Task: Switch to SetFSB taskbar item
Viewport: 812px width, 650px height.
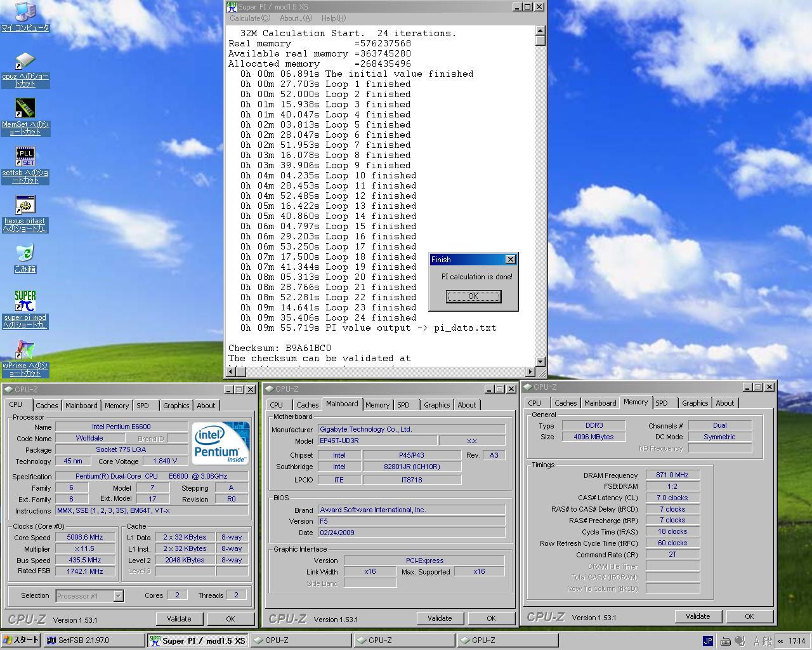Action: tap(93, 640)
